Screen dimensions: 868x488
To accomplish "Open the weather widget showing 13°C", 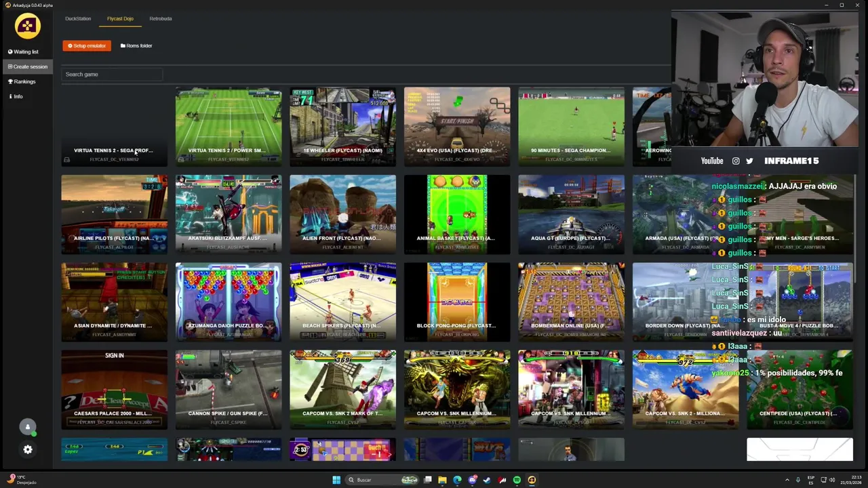I will point(22,480).
